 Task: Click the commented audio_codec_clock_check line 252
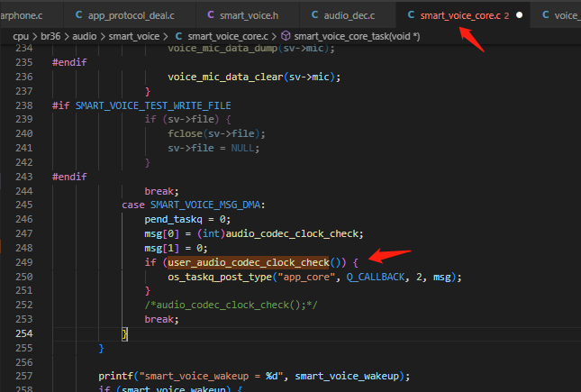click(x=231, y=305)
